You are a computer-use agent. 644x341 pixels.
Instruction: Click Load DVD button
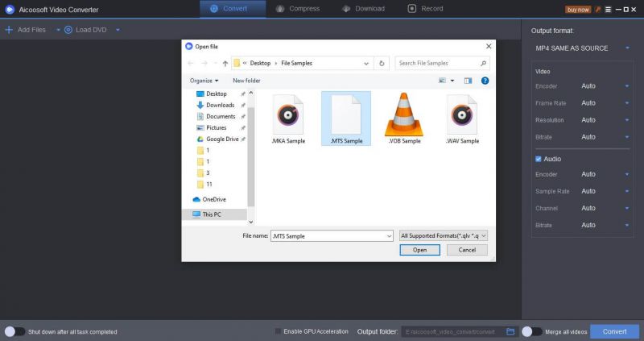point(85,30)
